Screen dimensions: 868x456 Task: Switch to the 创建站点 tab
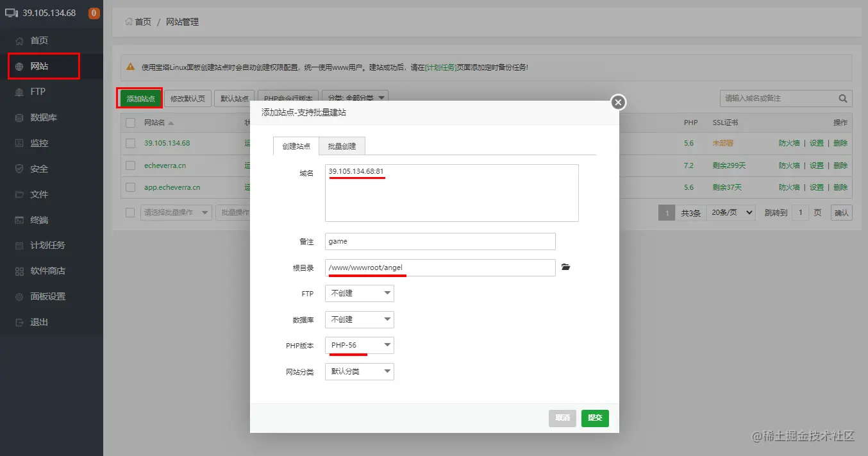296,146
